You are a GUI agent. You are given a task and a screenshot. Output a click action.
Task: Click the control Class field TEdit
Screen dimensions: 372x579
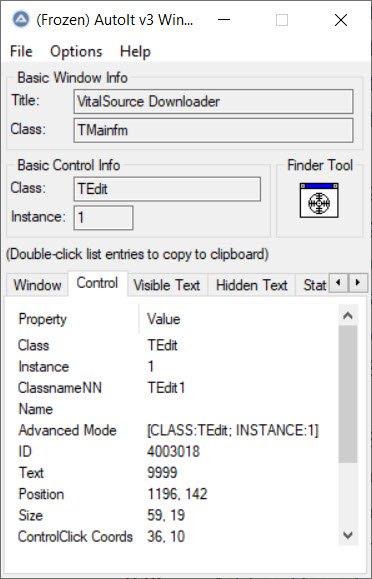tap(167, 189)
